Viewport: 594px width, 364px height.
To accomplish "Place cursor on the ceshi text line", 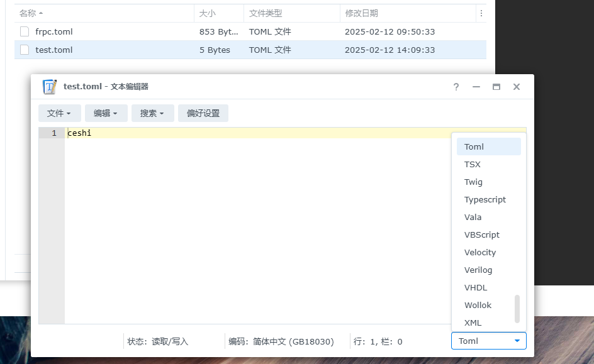I will (79, 133).
